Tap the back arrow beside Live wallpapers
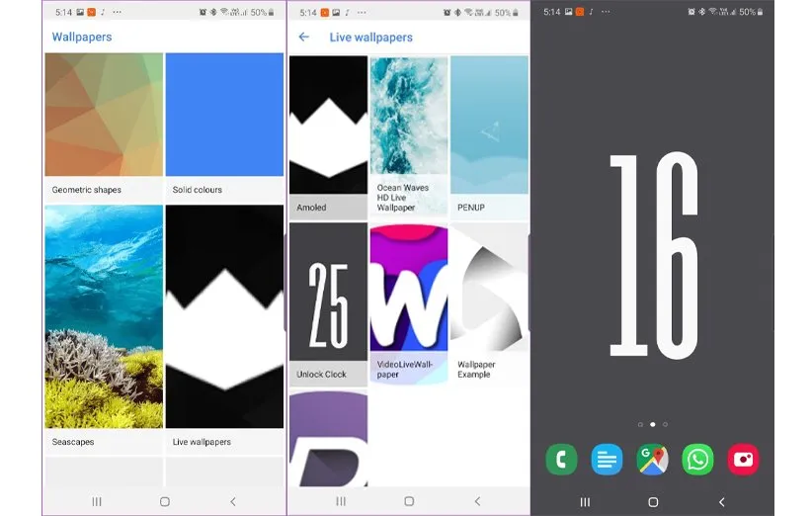Screen dimensions: 812x516 pos(304,38)
